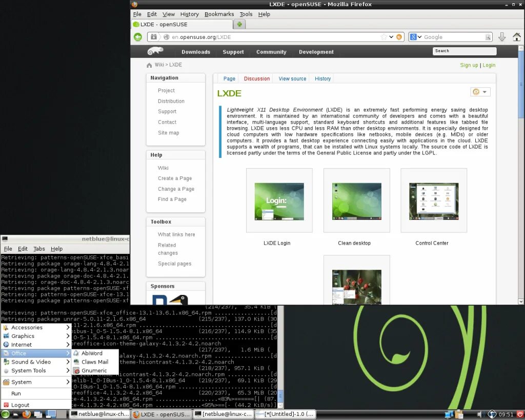Open the wiki History tab
525x420 pixels.
click(322, 78)
